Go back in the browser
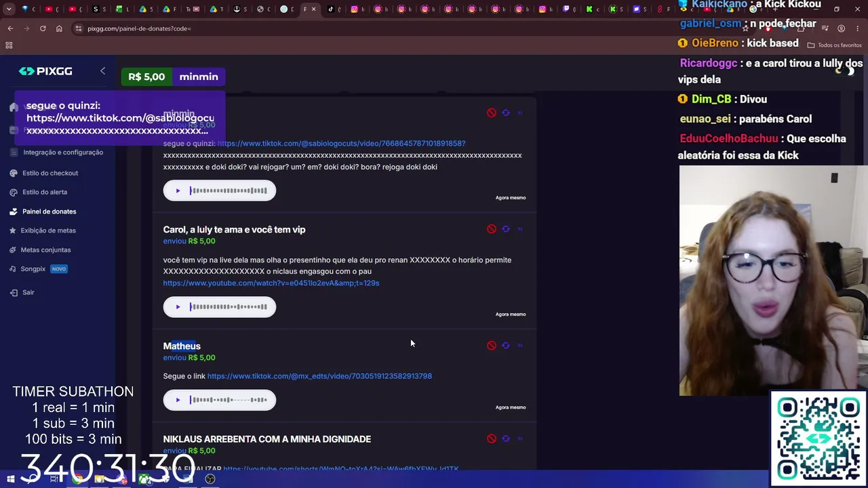868x488 pixels. pyautogui.click(x=10, y=28)
